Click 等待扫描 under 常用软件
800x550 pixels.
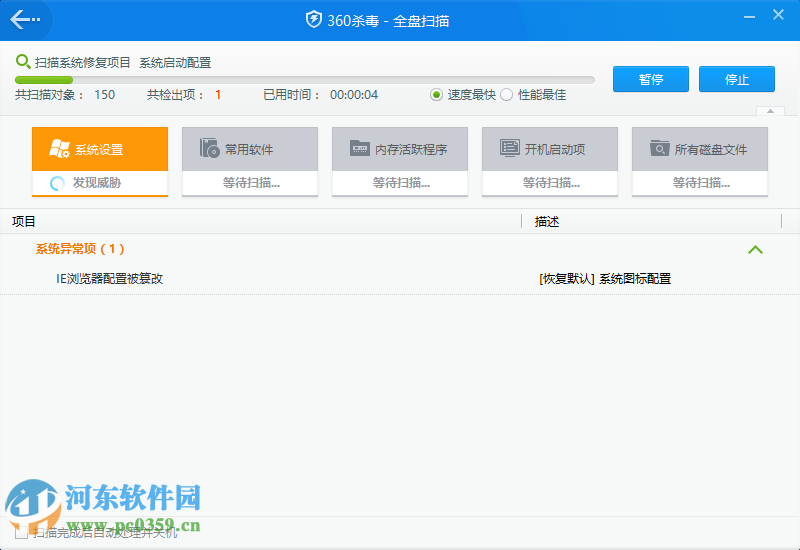[251, 183]
